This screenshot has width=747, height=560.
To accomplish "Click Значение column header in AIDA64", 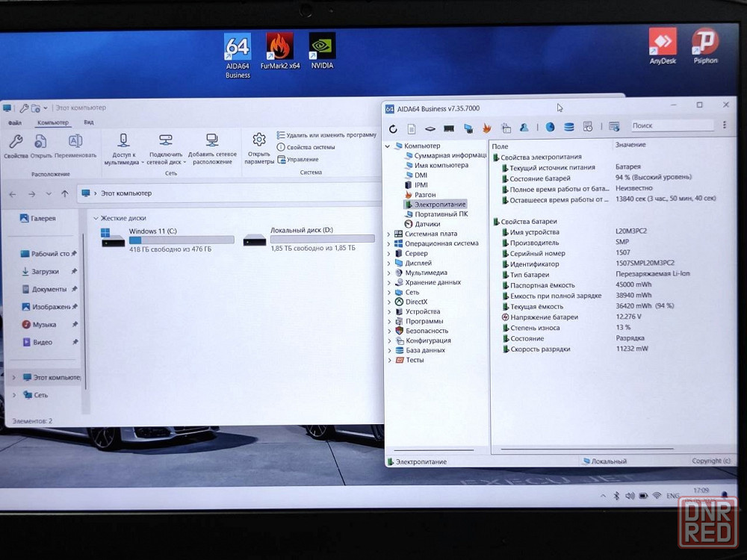I will (x=630, y=145).
